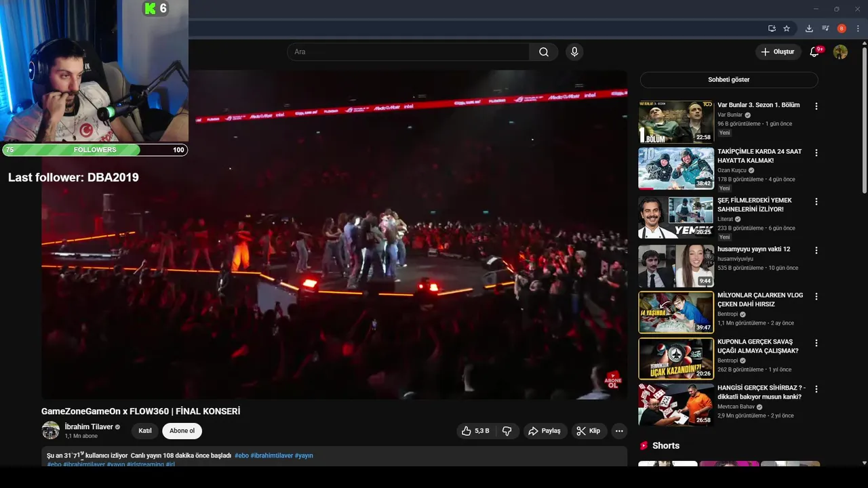Dislike the video
This screenshot has width=868, height=488.
coord(507,431)
